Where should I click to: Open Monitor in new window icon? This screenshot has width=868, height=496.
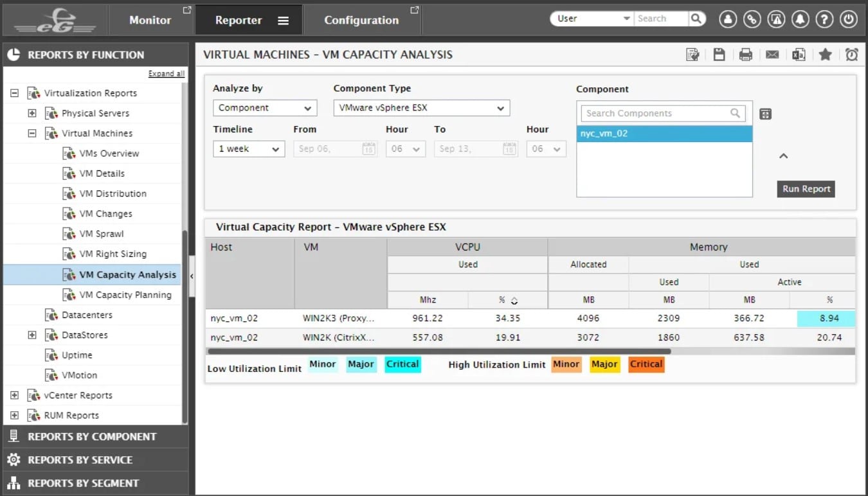[x=187, y=10]
